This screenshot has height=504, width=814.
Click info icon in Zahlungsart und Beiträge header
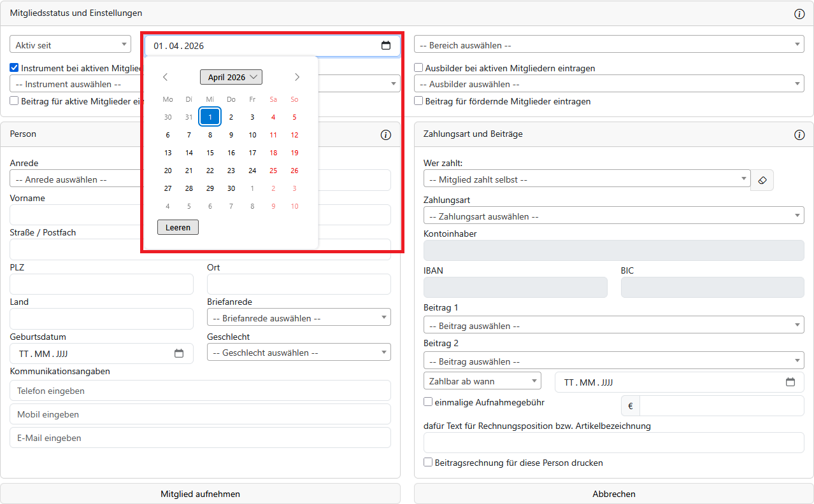click(799, 135)
